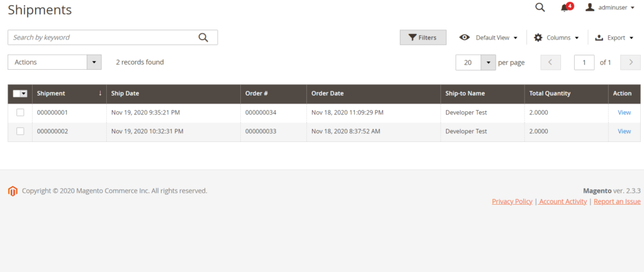Select checkbox for shipment 000000002
This screenshot has height=272, width=644.
coord(20,131)
